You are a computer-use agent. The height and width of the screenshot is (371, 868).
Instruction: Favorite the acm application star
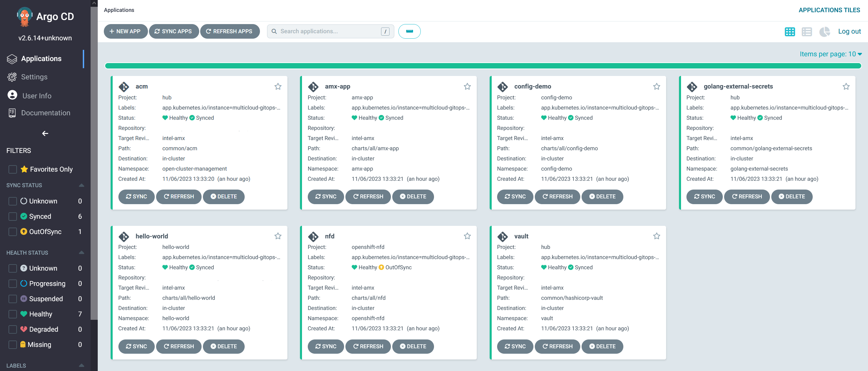click(278, 86)
